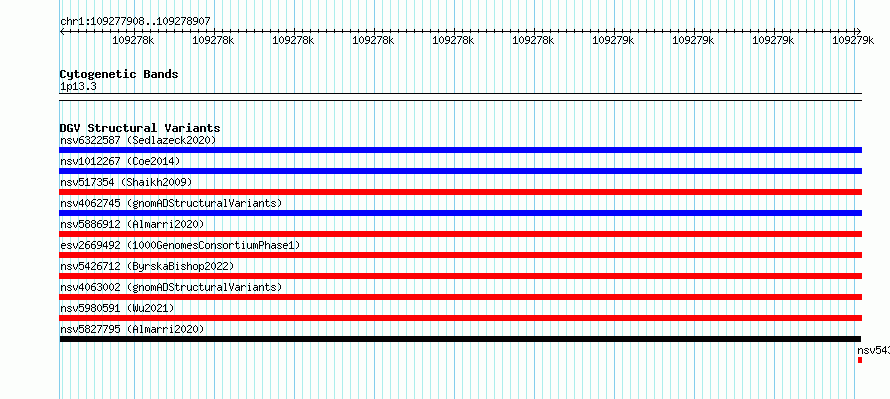Open the nsv5980591 (Wu2021) variant label
Image resolution: width=890 pixels, height=399 pixels.
pos(117,308)
